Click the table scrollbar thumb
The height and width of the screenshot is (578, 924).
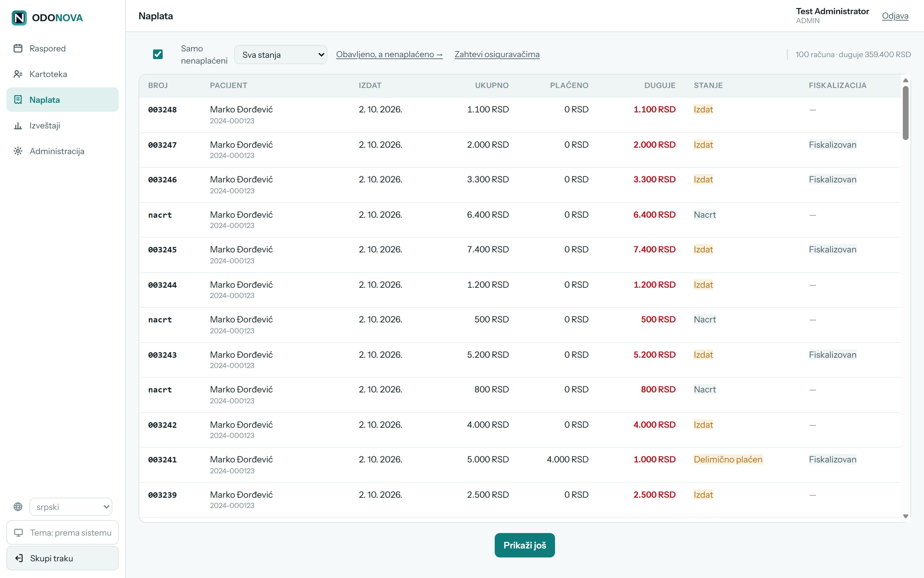(x=905, y=113)
